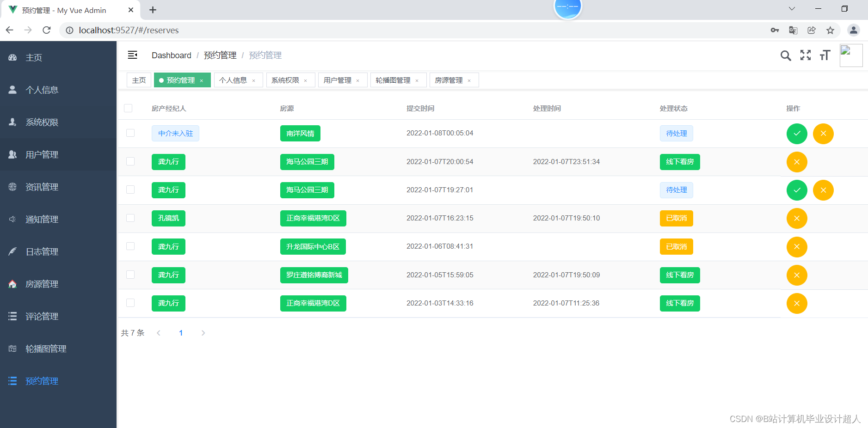Screen dimensions: 868x428
Task: Open 评论管理 from the sidebar menu
Action: (x=42, y=316)
